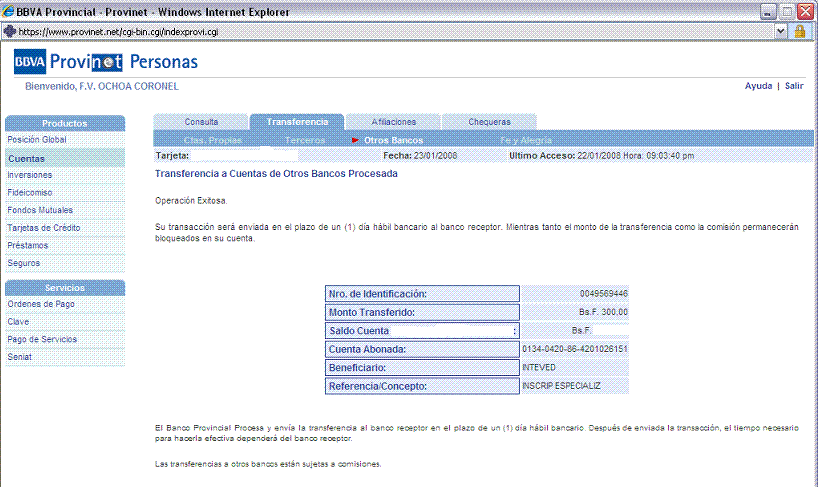Open Seguros in sidebar
Screen dimensions: 818x487
(x=23, y=263)
